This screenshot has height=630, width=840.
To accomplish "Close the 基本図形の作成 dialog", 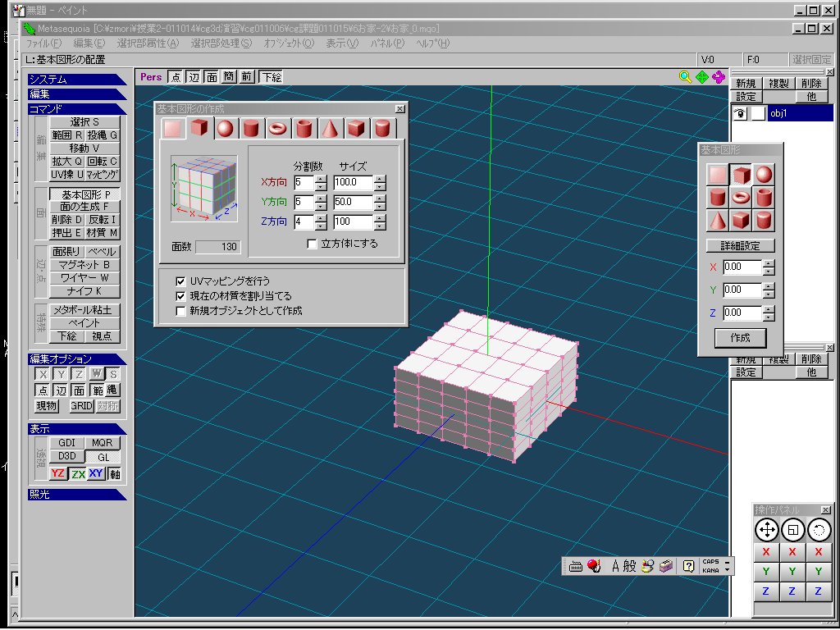I will coord(399,109).
